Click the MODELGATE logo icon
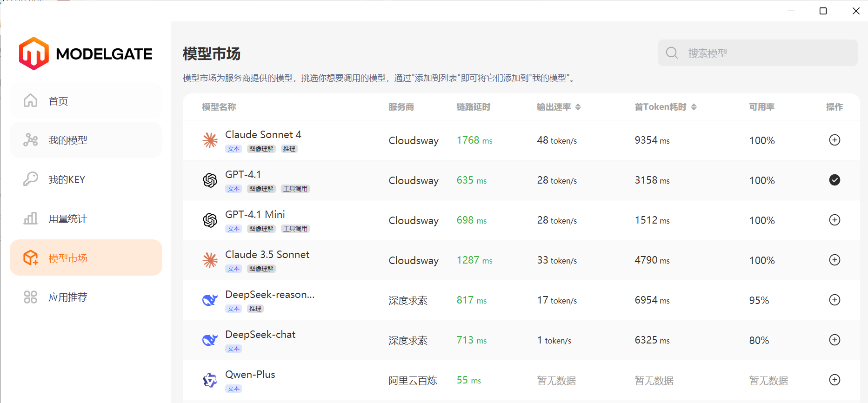 (33, 53)
